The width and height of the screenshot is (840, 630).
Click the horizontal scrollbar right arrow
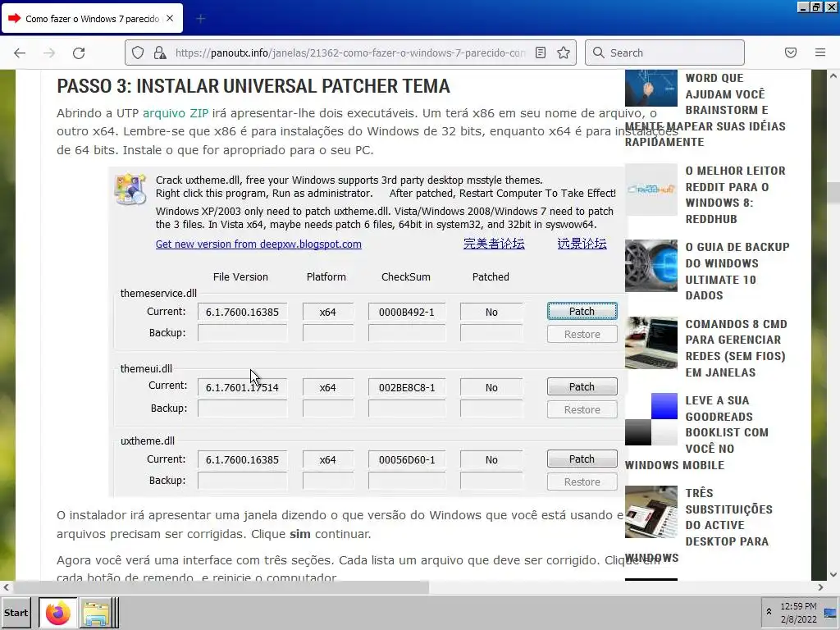tap(820, 587)
